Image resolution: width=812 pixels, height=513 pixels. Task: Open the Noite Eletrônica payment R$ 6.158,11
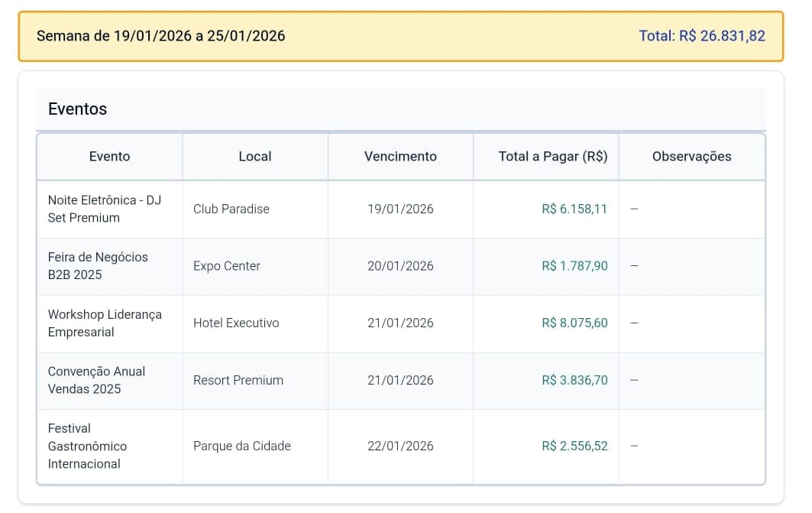[x=574, y=209]
